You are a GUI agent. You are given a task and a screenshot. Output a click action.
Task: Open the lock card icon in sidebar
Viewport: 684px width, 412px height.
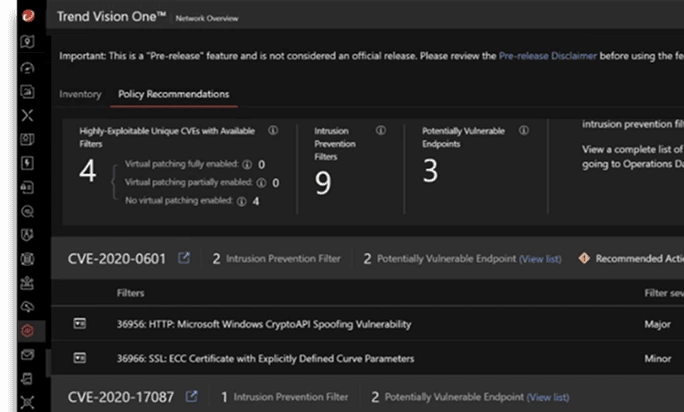(27, 187)
